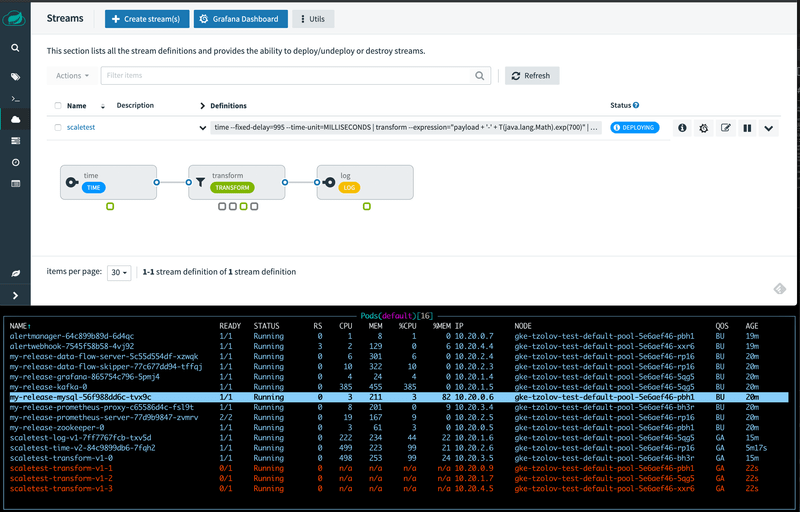The image size is (800, 512).
Task: Show scaletest stream details info icon
Action: tap(682, 128)
